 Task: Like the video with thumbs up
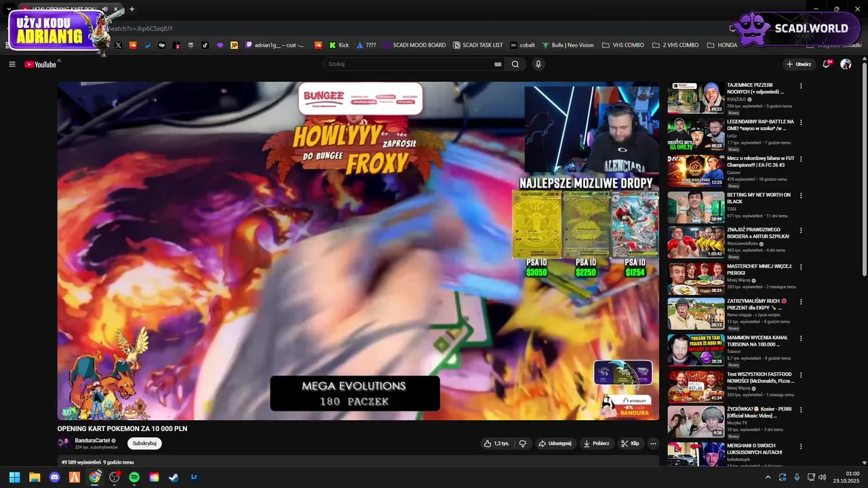(x=496, y=443)
